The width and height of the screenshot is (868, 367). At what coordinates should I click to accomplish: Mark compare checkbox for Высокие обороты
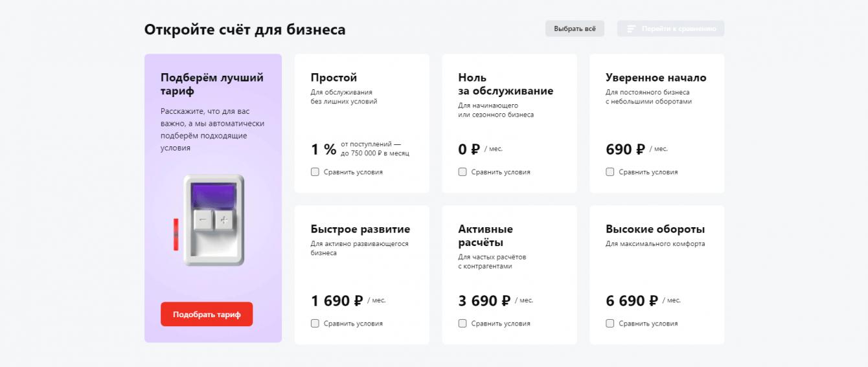pos(610,324)
